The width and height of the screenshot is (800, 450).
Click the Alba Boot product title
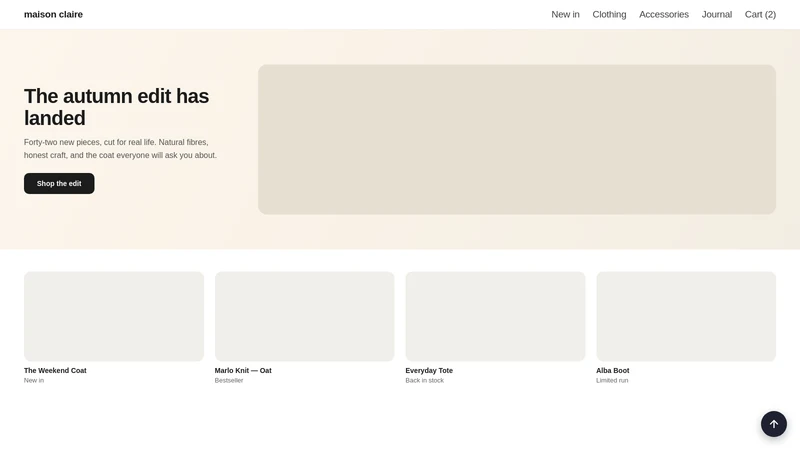[x=613, y=370]
